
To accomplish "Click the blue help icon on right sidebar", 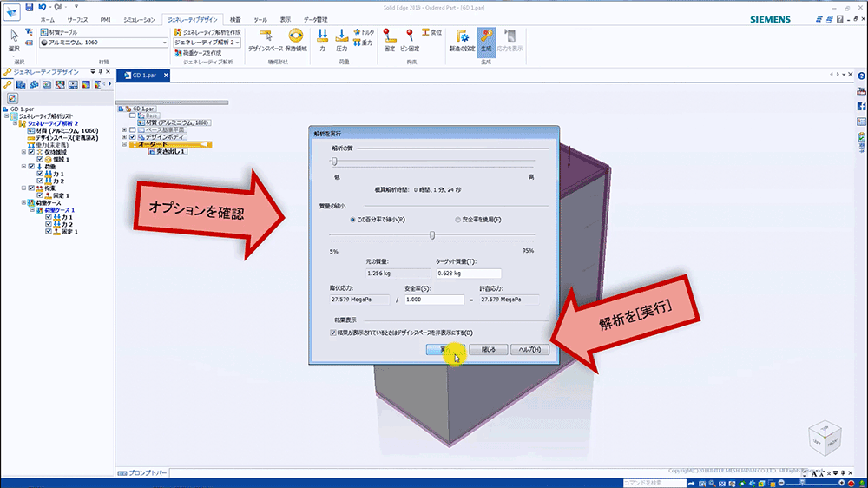I will pyautogui.click(x=861, y=76).
